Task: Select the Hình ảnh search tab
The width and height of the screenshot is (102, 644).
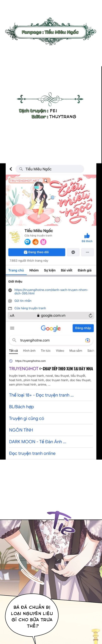Action: (29, 351)
